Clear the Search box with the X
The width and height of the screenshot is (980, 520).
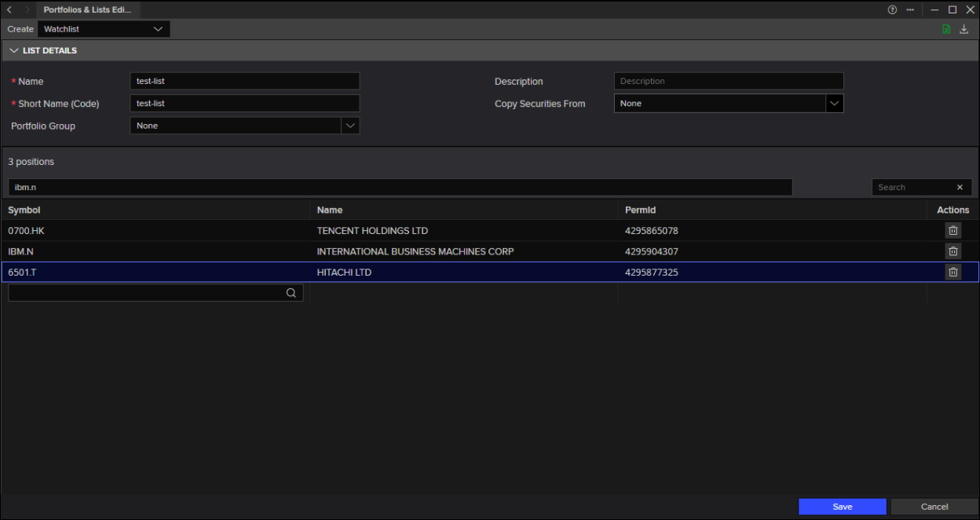pyautogui.click(x=960, y=188)
